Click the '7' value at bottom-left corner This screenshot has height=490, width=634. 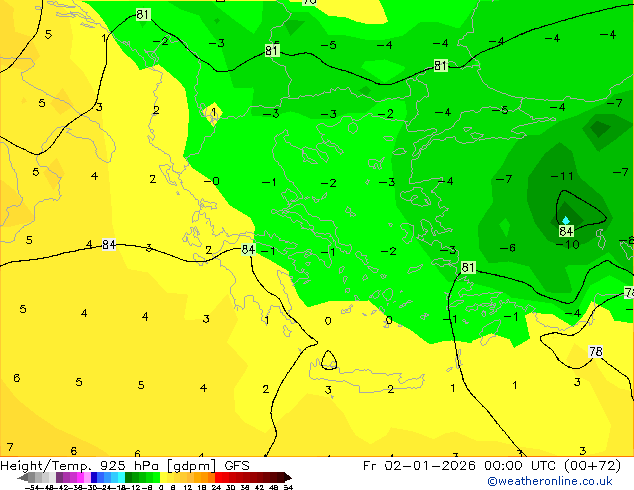coord(10,447)
